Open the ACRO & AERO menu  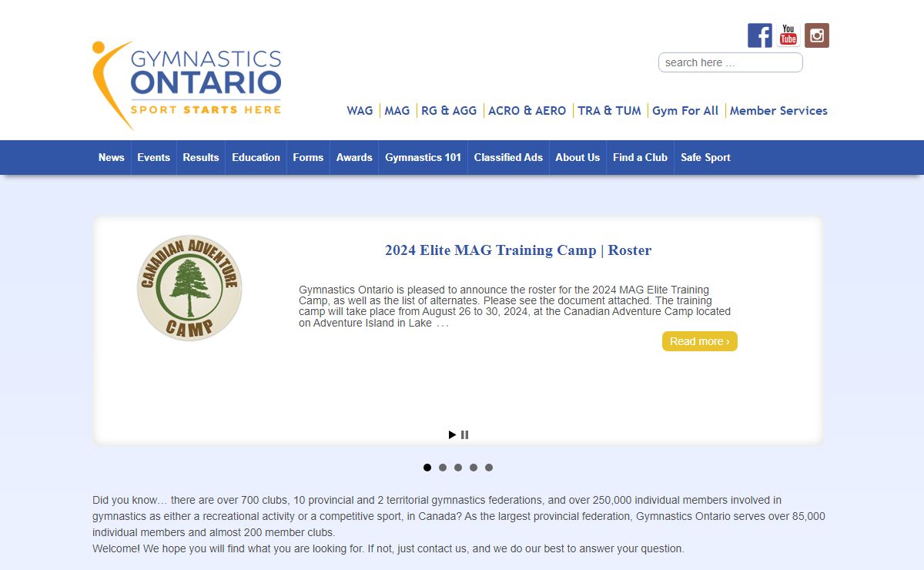[527, 111]
